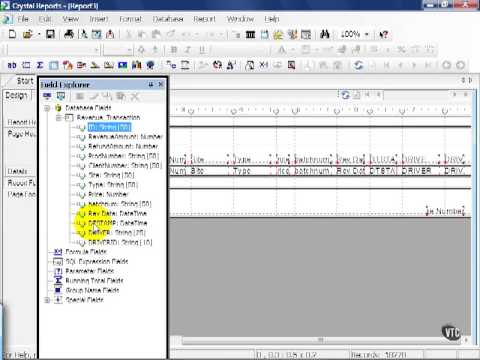The height and width of the screenshot is (360, 480).
Task: Click the Open file folder icon
Action: 28,34
